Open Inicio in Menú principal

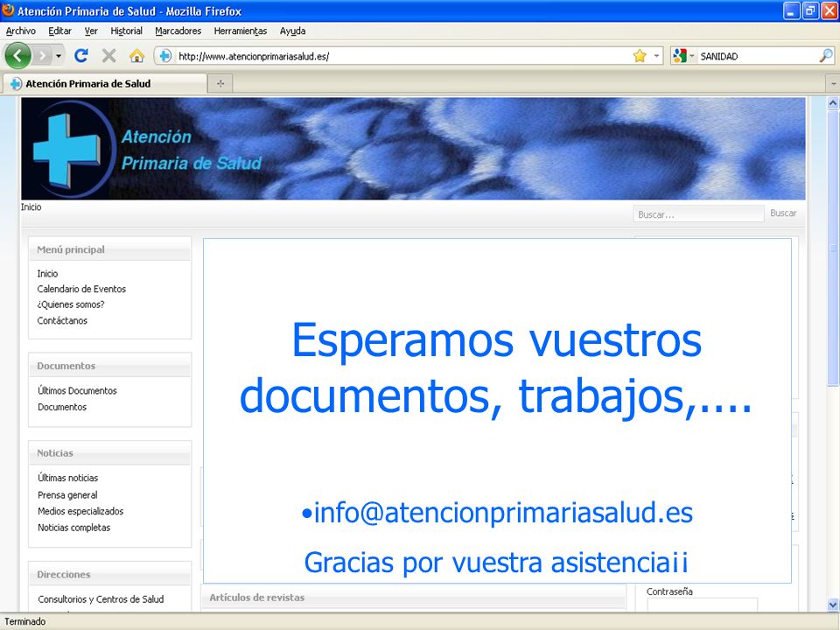(47, 274)
